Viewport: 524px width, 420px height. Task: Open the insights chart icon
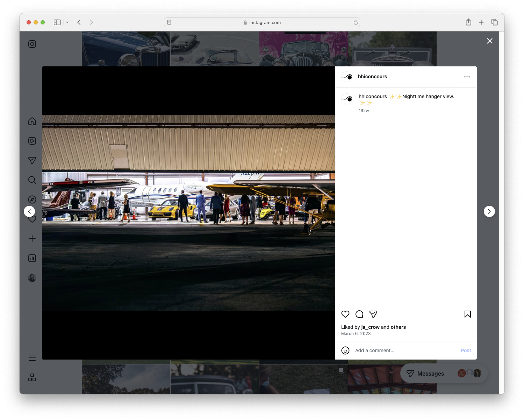coord(32,258)
